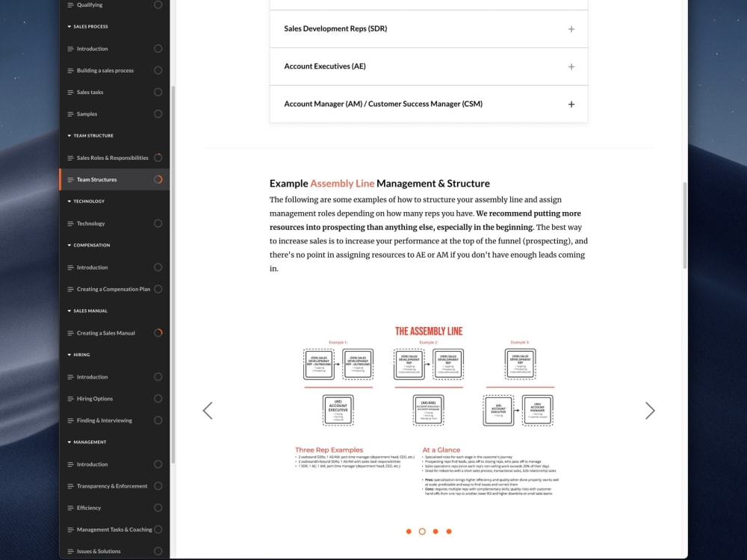Click the sidebar vertical scrollbar
This screenshot has width=747, height=560.
tap(173, 275)
